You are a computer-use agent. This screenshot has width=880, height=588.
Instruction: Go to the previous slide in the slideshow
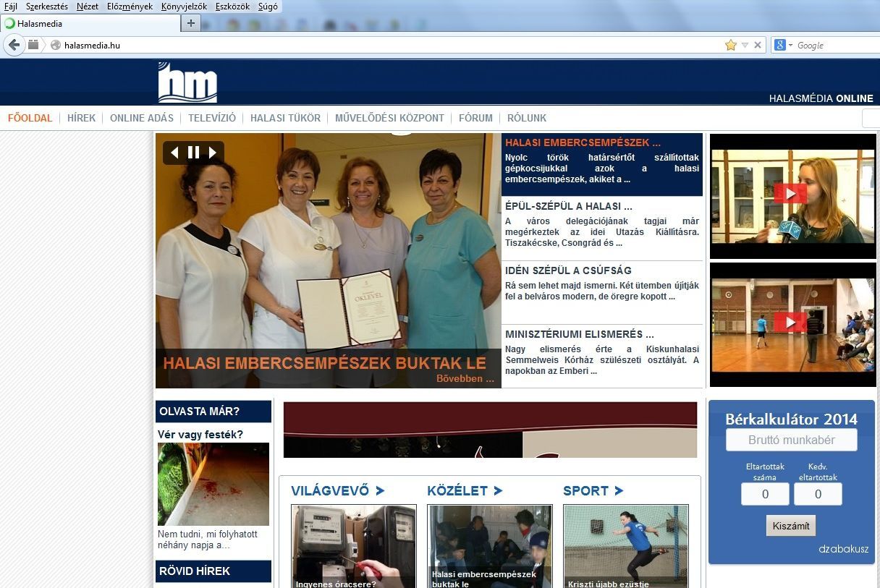point(174,153)
